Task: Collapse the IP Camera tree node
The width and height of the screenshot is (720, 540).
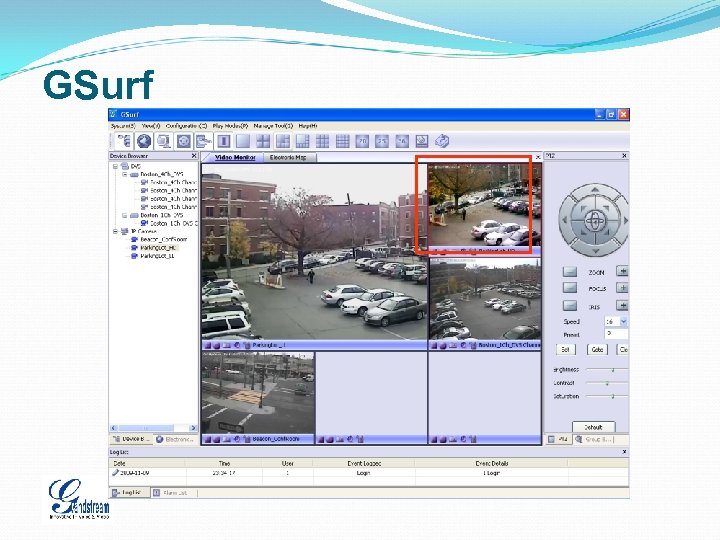Action: (115, 231)
